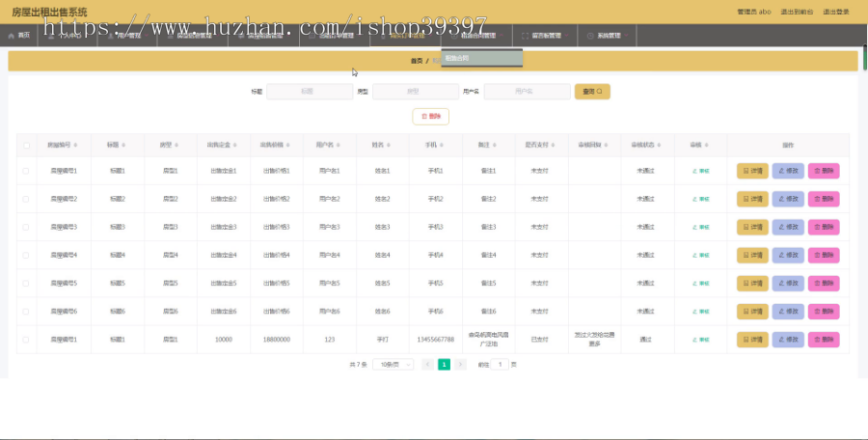Image resolution: width=868 pixels, height=440 pixels.
Task: Check the 房屋编号5 row checkbox
Action: 26,283
